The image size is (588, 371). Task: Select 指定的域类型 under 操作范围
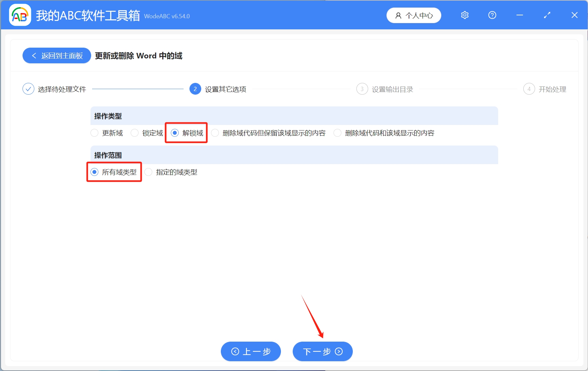[x=148, y=172]
